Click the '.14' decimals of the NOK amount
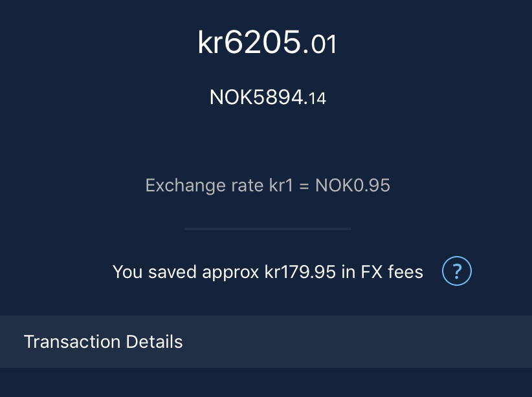 click(316, 99)
